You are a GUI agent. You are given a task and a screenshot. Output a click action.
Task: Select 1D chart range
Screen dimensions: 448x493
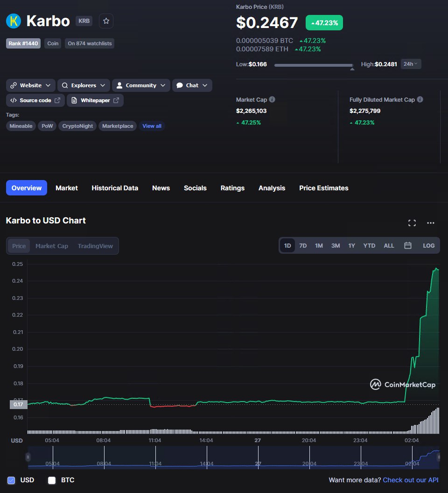point(287,245)
